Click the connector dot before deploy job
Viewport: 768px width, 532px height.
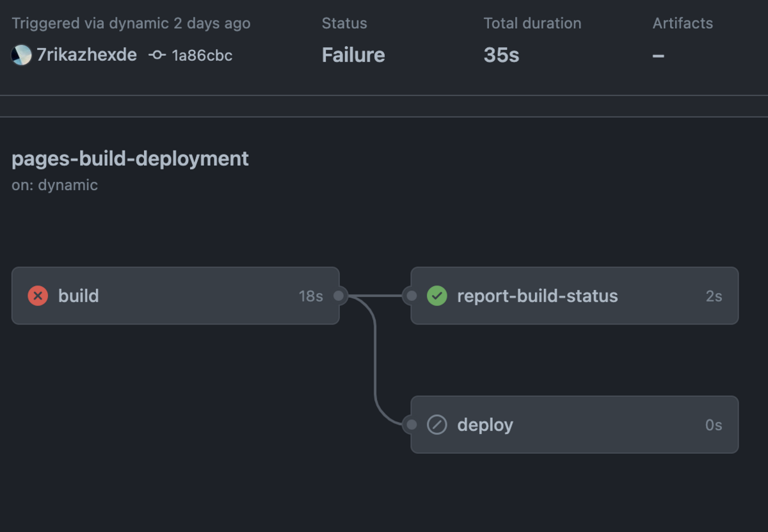coord(410,424)
